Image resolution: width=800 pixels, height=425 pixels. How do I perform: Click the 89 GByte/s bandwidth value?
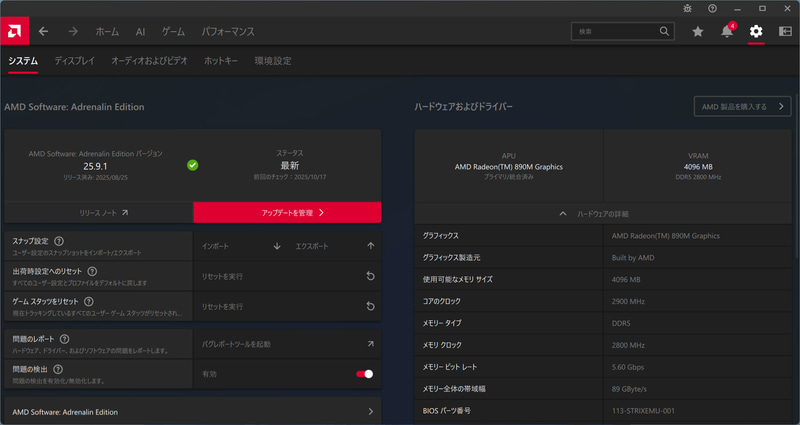629,389
